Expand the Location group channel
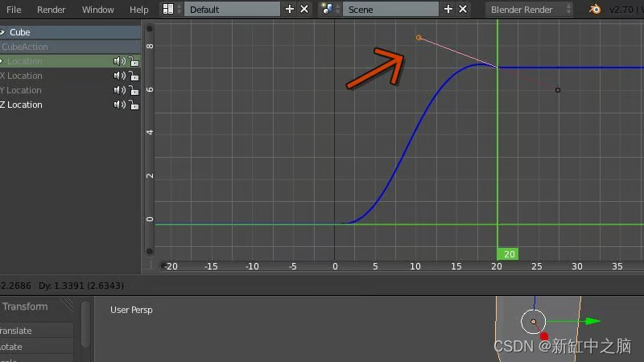The width and height of the screenshot is (644, 362). coord(2,61)
